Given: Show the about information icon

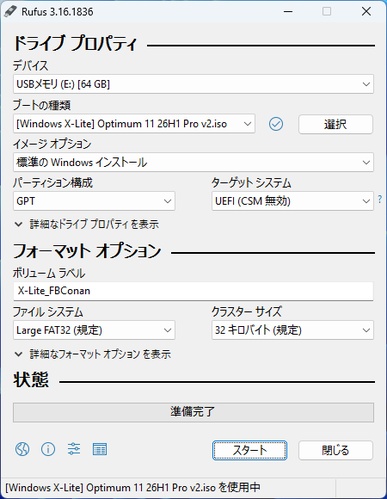Looking at the screenshot, I should pyautogui.click(x=48, y=449).
